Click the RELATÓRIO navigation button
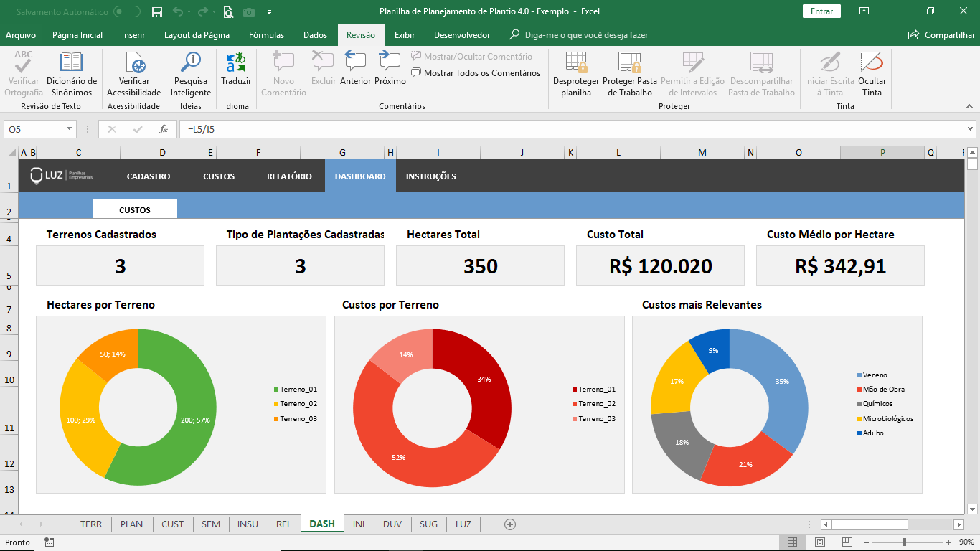 coord(289,176)
